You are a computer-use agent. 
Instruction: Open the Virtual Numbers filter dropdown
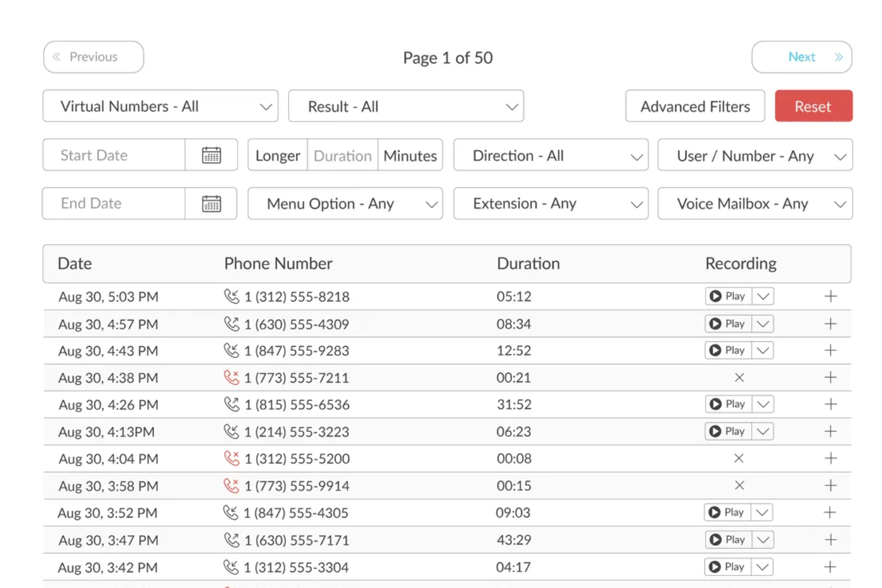click(x=160, y=106)
